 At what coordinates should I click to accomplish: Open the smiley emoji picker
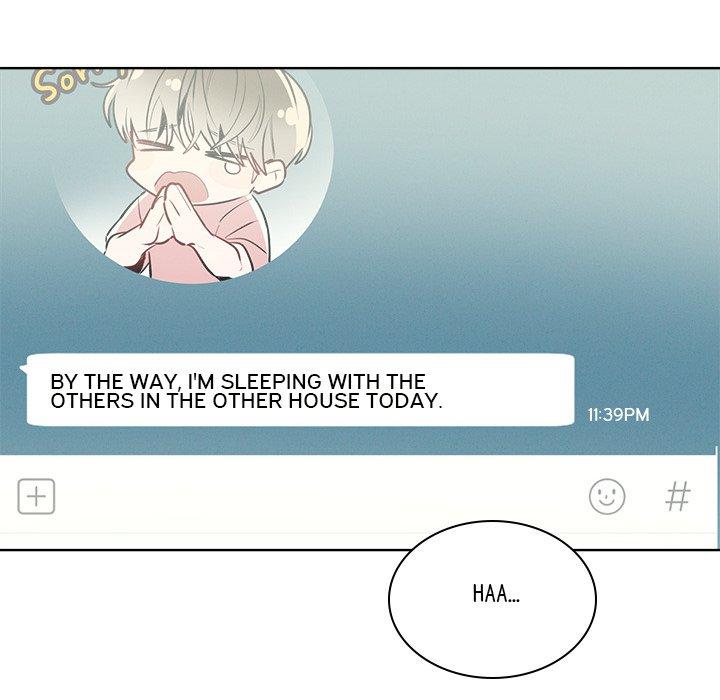(607, 497)
